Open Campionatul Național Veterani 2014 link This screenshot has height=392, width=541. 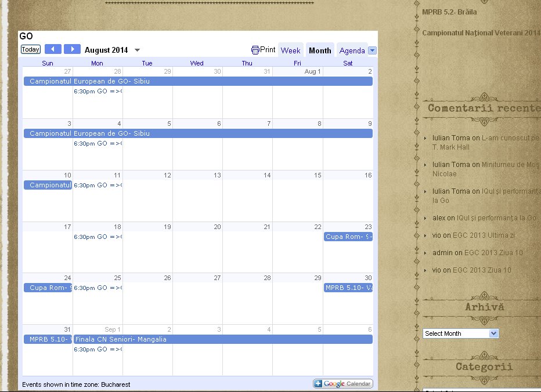coord(481,33)
